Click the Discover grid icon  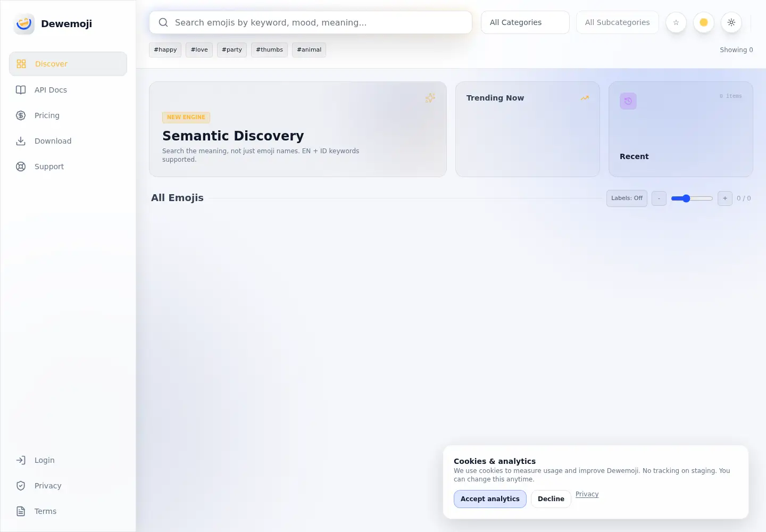pos(21,64)
